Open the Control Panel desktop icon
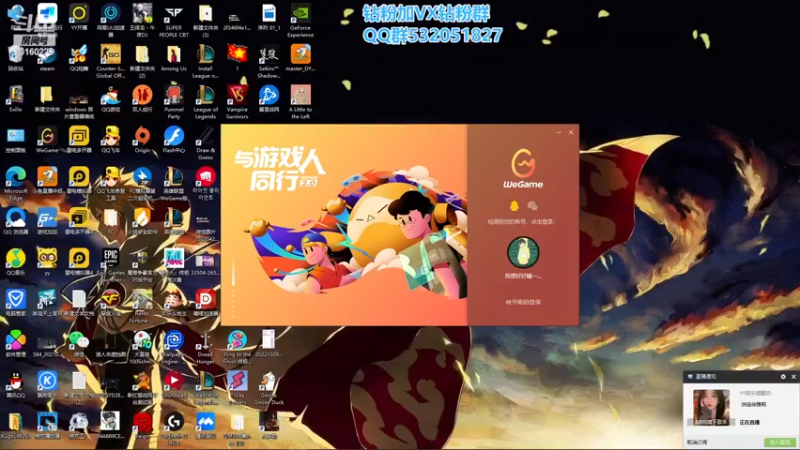This screenshot has height=450, width=800. click(x=15, y=140)
